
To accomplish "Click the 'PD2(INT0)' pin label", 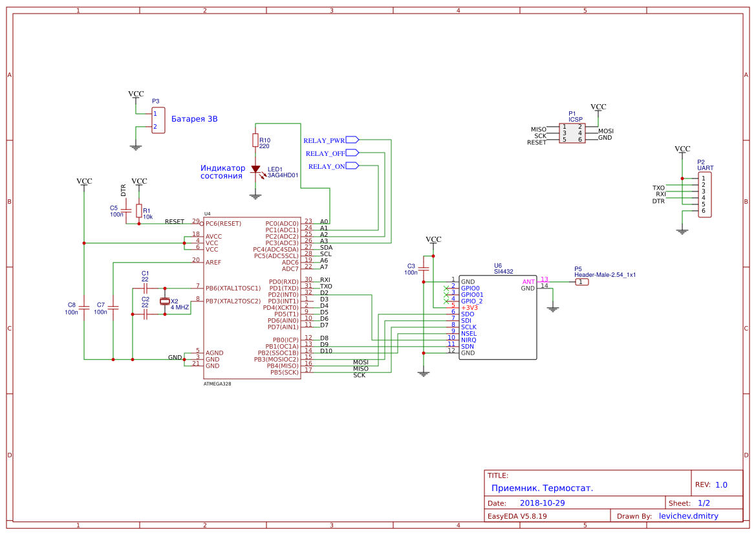I will pos(283,295).
